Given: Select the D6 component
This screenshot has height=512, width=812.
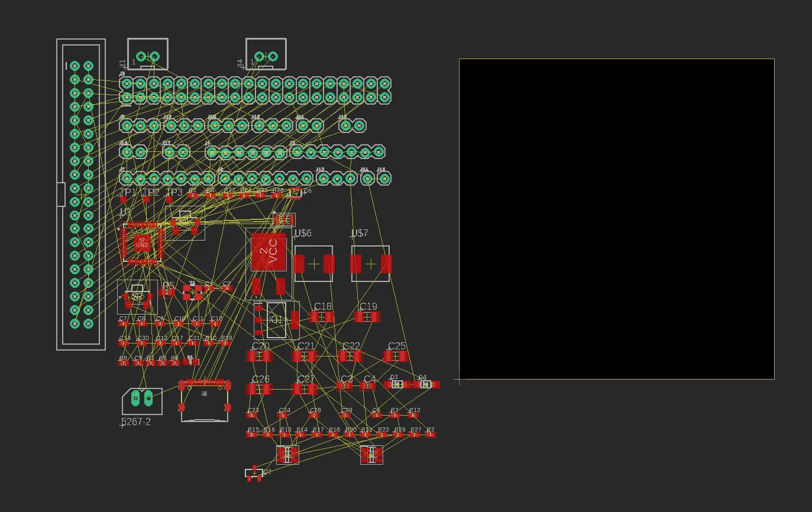Looking at the screenshot, I should pos(296,193).
